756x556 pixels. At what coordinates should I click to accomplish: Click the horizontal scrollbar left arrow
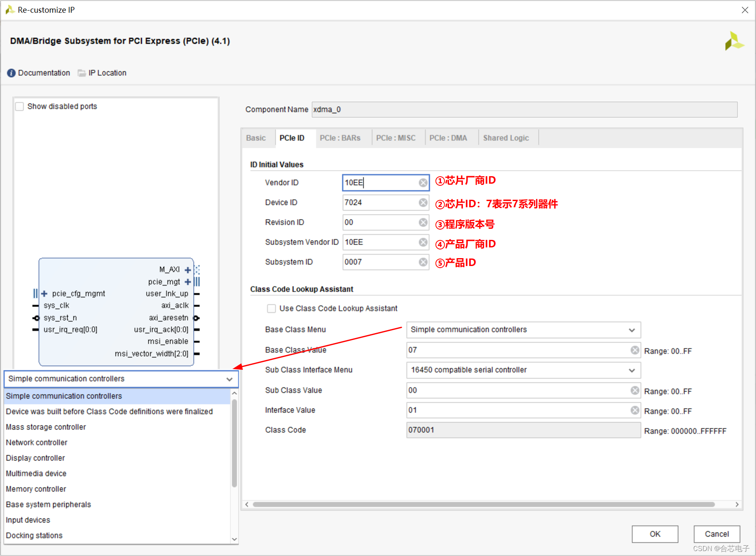247,505
